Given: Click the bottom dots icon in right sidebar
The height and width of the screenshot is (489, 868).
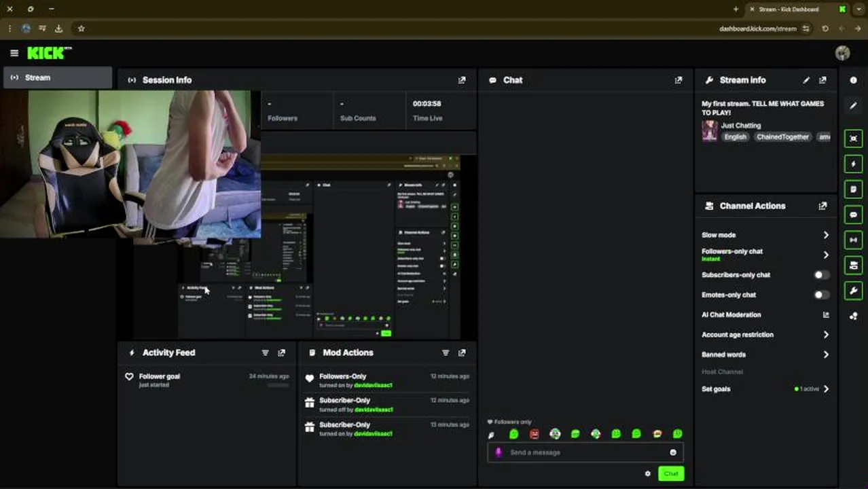Looking at the screenshot, I should (853, 316).
